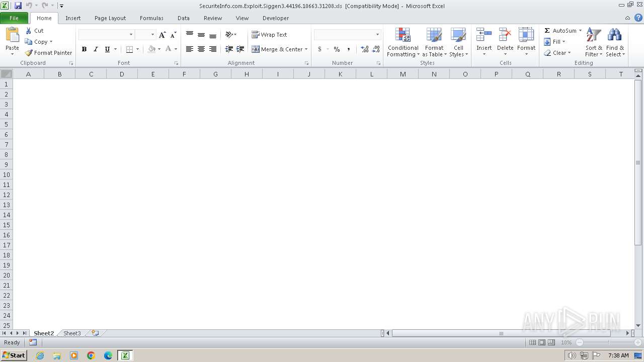The width and height of the screenshot is (644, 362).
Task: Switch to the Page Layout tab
Action: 110,18
